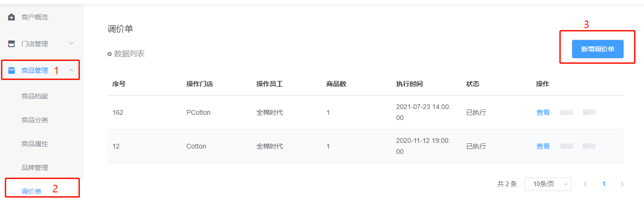Click the 门店管理 store icon
Viewport: 644px width, 200px height.
click(x=11, y=44)
